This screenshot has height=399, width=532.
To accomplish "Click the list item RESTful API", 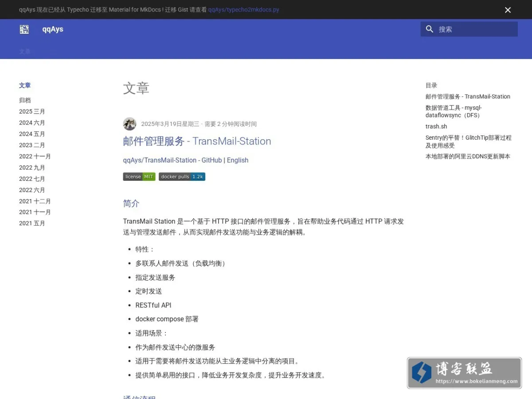I will (x=153, y=305).
